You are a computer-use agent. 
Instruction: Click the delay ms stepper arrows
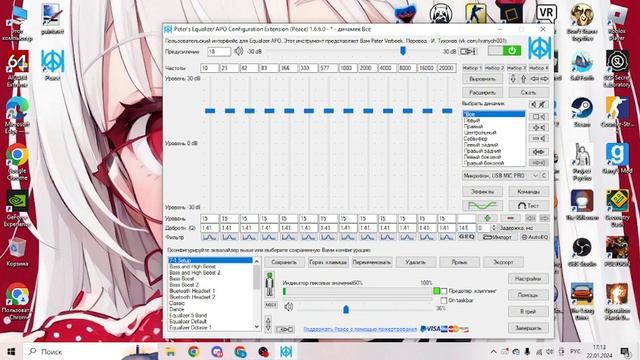[494, 228]
